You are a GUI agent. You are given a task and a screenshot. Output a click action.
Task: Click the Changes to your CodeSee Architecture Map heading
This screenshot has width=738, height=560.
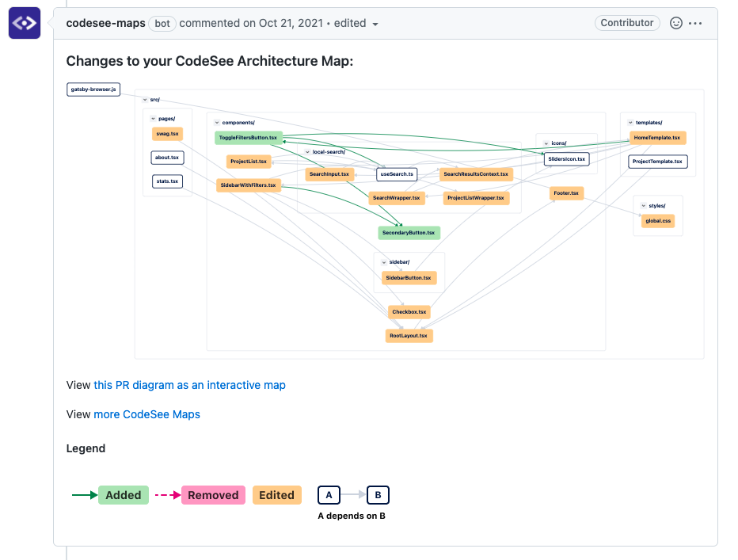point(210,61)
